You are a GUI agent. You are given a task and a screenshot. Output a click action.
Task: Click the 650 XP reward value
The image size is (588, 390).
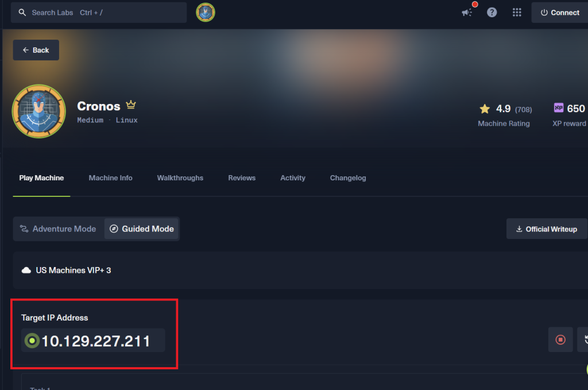click(x=576, y=109)
